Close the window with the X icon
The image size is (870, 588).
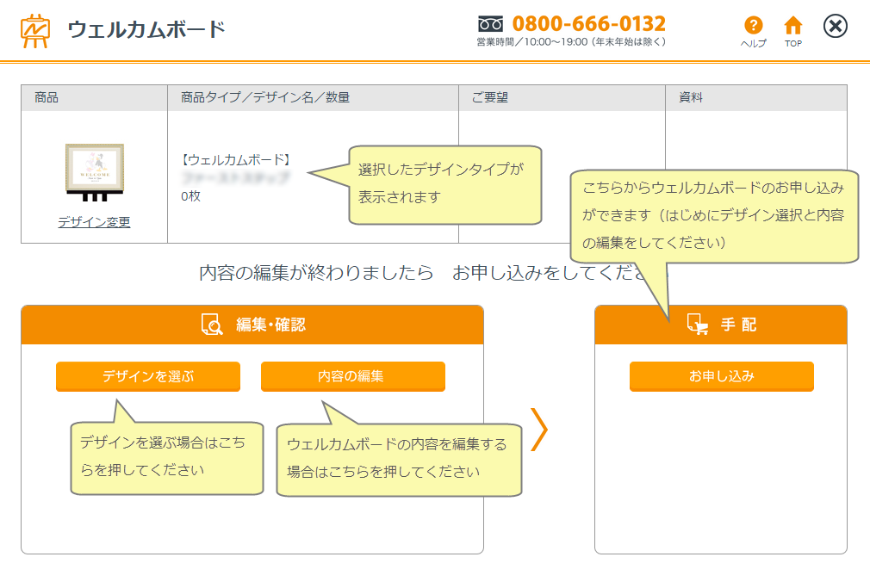tap(835, 27)
